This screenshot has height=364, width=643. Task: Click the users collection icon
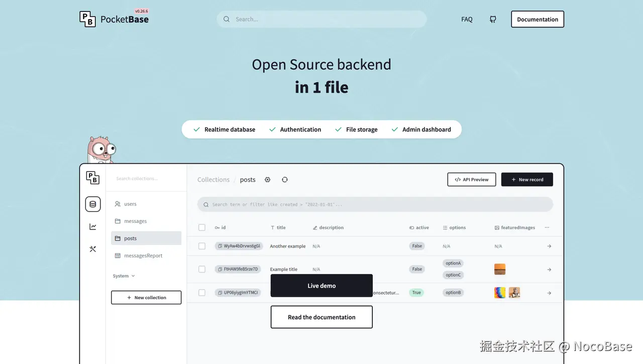pyautogui.click(x=118, y=204)
